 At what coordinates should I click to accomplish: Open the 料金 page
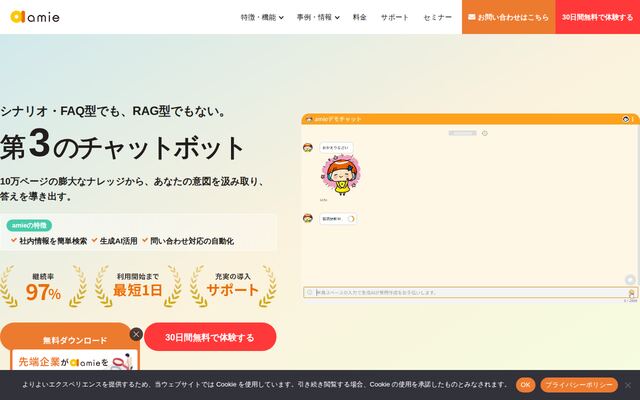[x=360, y=17]
